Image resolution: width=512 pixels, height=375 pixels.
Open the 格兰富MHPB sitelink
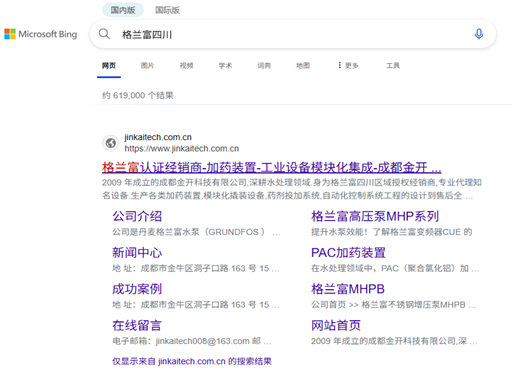tap(348, 289)
